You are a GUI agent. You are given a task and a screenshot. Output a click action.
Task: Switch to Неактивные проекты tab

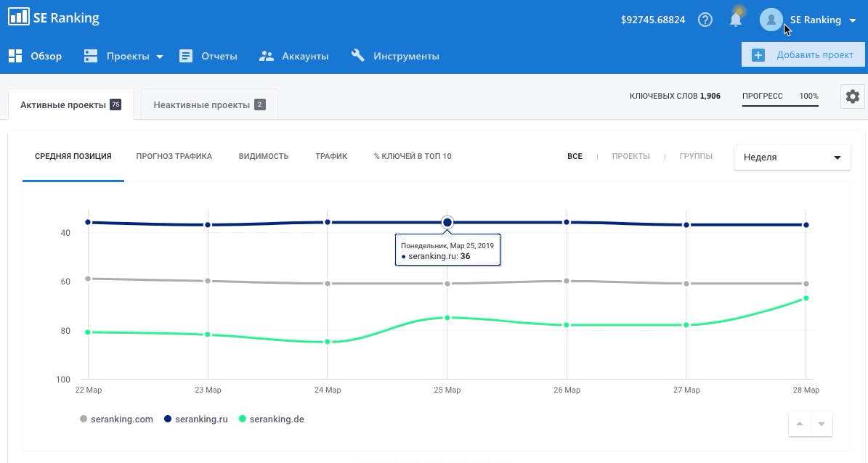[209, 105]
